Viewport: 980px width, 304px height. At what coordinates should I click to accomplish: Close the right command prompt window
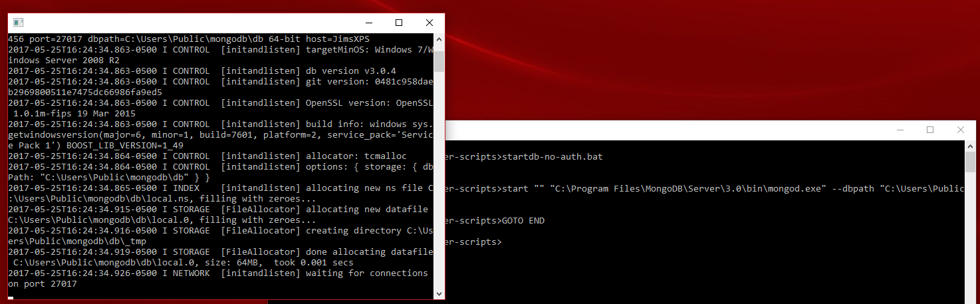tap(961, 130)
